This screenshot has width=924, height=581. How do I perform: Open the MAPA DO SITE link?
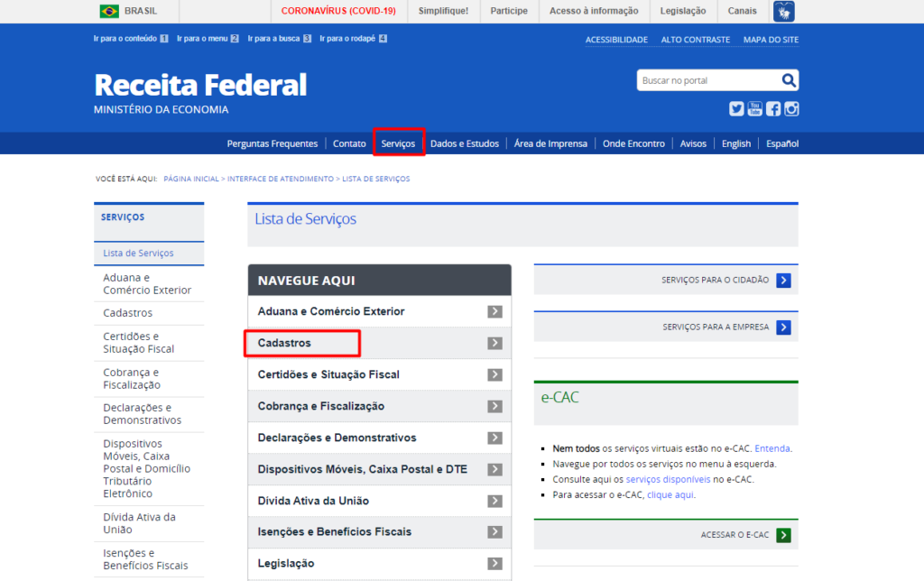771,40
